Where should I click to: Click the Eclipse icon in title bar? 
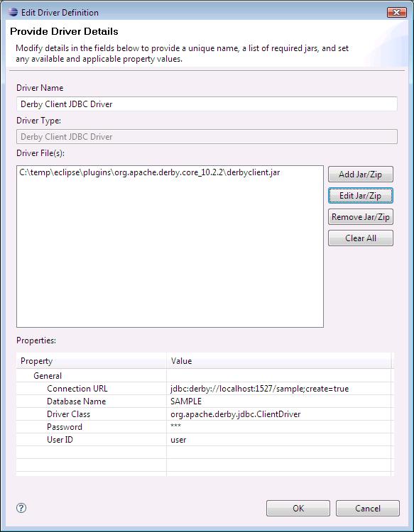tap(13, 12)
